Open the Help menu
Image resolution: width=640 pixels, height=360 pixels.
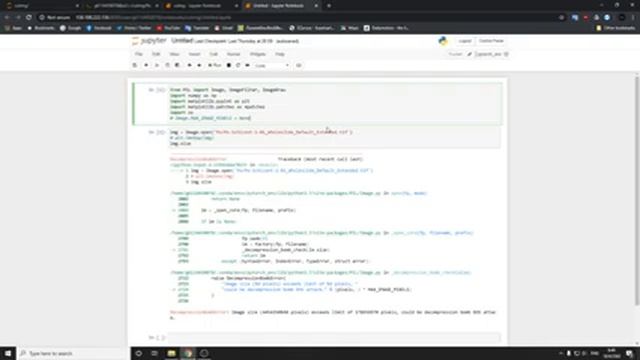click(280, 54)
